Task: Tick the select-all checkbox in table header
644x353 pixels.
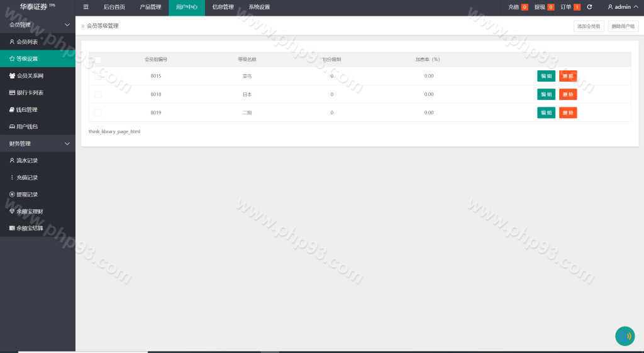Action: 97,60
